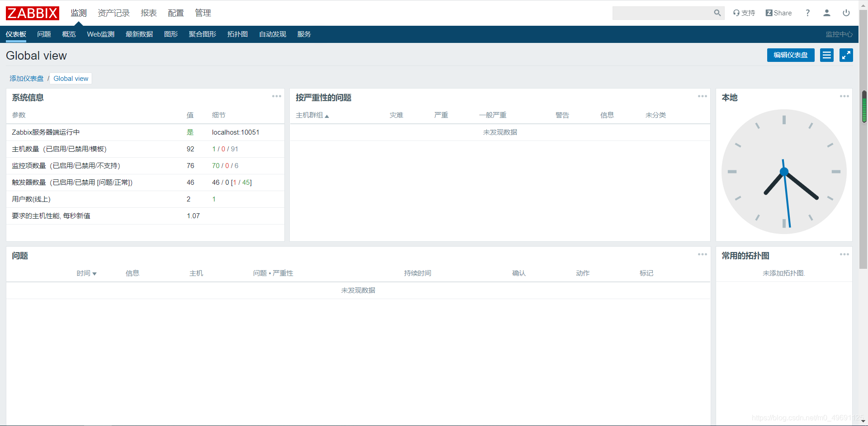The height and width of the screenshot is (426, 868).
Task: Click the 92 host count value
Action: (190, 149)
